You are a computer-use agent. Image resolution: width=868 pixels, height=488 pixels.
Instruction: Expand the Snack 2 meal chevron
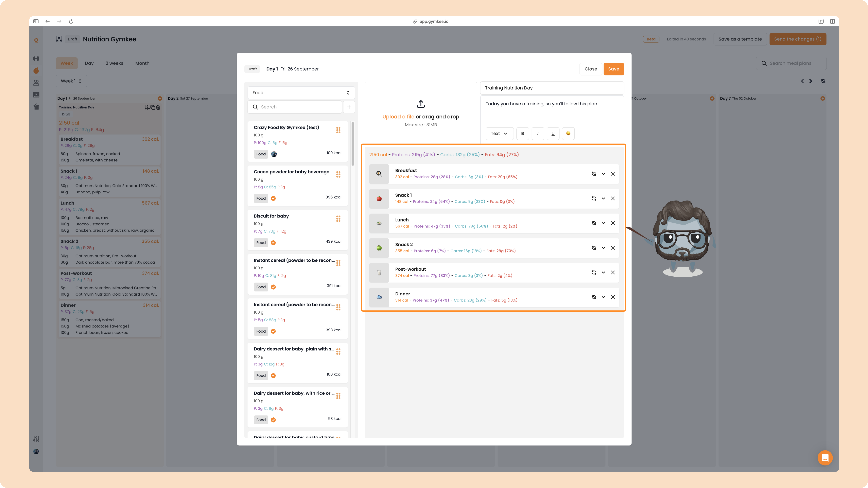[x=603, y=248]
